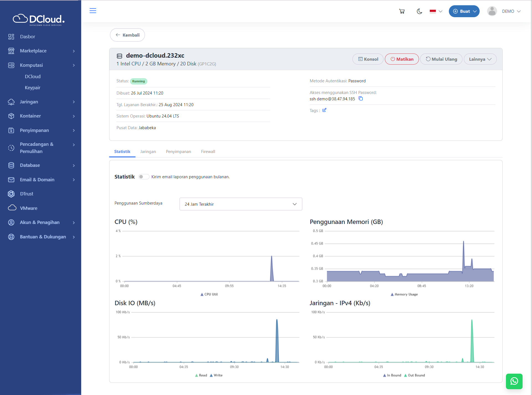Open WhatsApp chat floating button

(514, 381)
